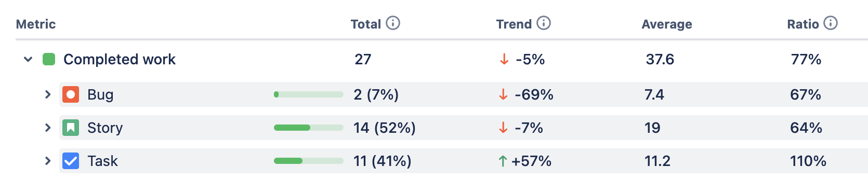Click the Story progress bar
This screenshot has height=194, width=868.
[x=309, y=128]
